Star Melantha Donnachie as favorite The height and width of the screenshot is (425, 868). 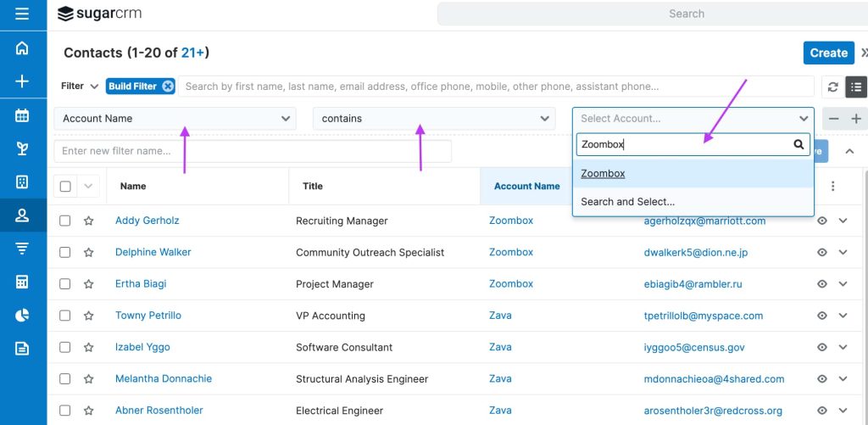click(88, 379)
